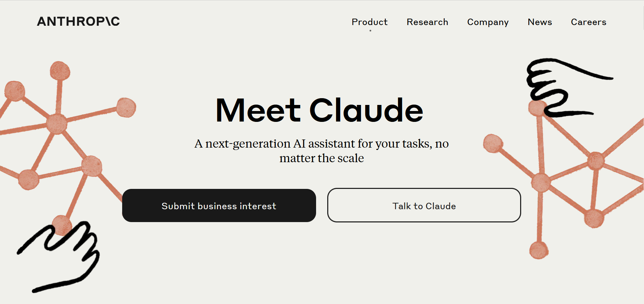Click the node touched by the upper-right hand

click(x=537, y=108)
